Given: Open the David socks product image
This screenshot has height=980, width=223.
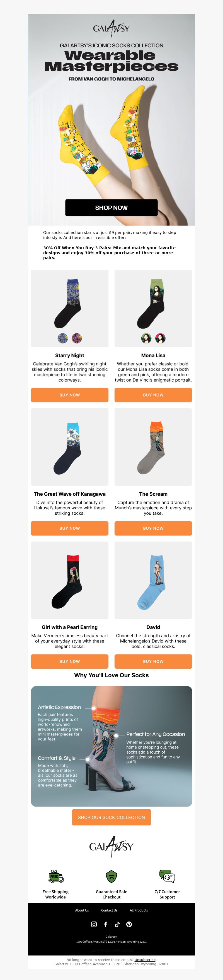Looking at the screenshot, I should (x=153, y=580).
